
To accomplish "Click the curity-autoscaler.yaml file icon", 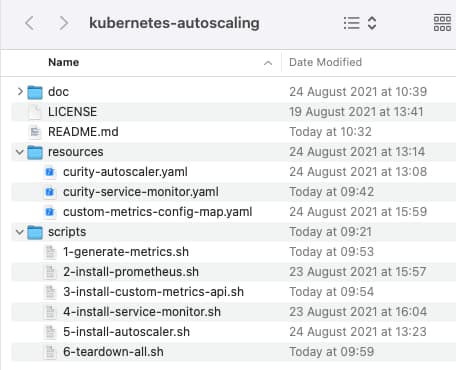I will [50, 172].
